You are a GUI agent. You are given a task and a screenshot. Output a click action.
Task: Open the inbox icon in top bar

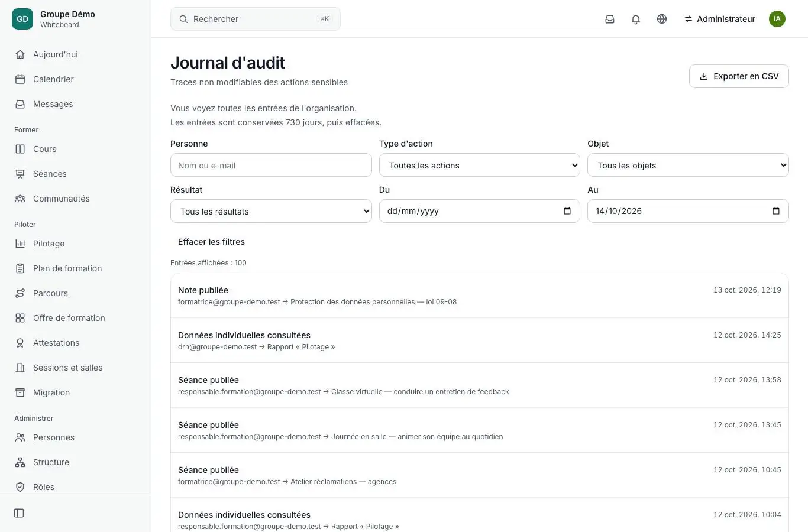coord(610,19)
